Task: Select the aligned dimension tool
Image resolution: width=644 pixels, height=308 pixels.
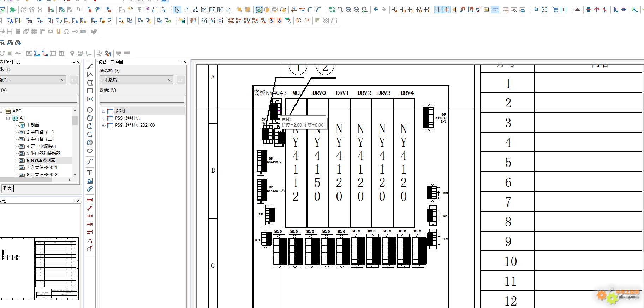Action: tap(90, 208)
